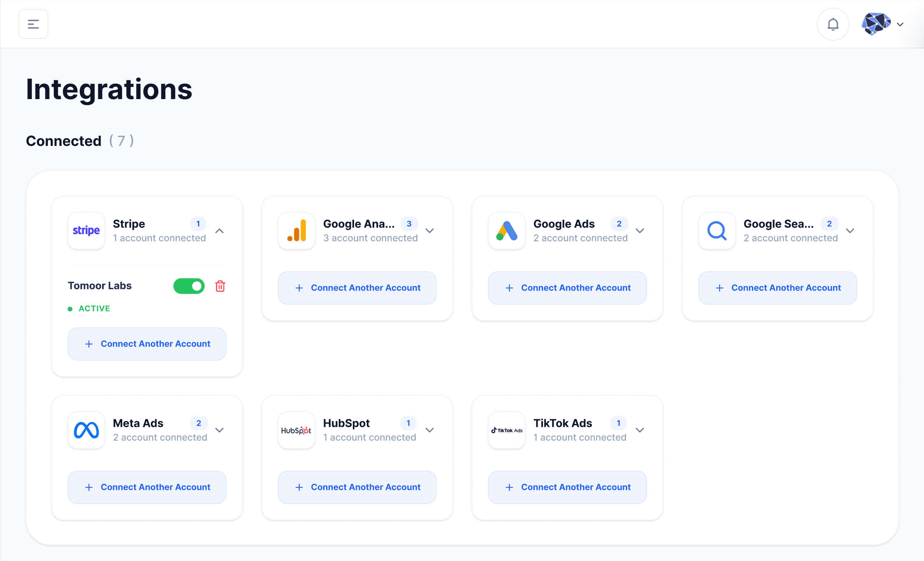Viewport: 924px width, 561px height.
Task: Connect another Google Search Console account
Action: click(x=777, y=288)
